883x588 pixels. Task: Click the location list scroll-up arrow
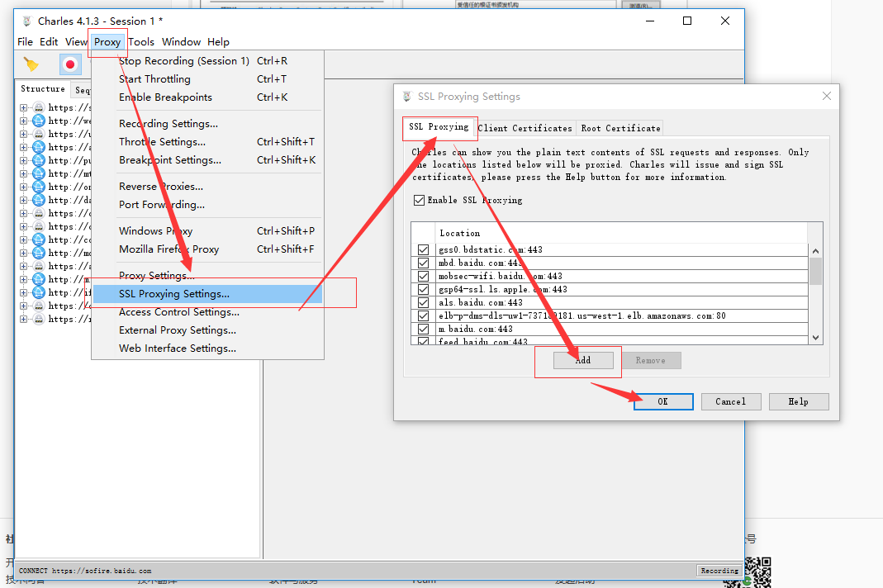pos(815,251)
